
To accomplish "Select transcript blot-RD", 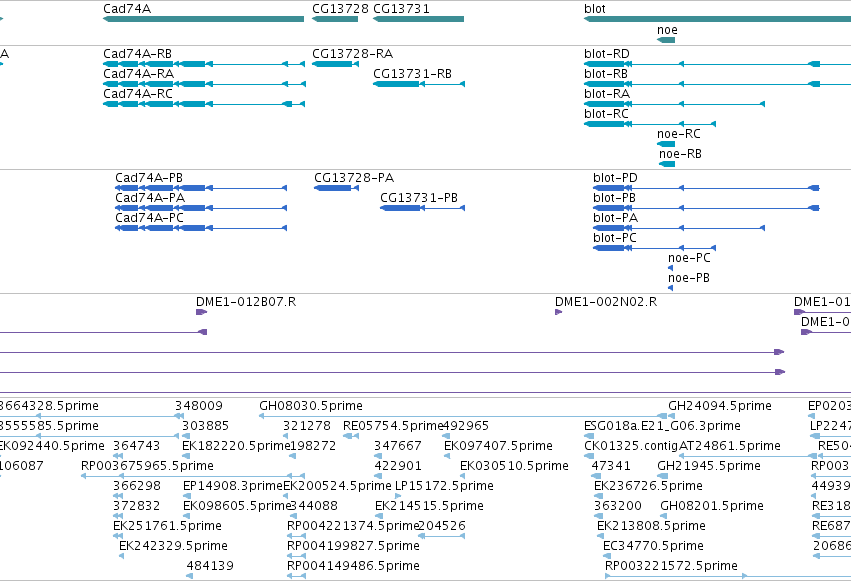I will [717, 64].
